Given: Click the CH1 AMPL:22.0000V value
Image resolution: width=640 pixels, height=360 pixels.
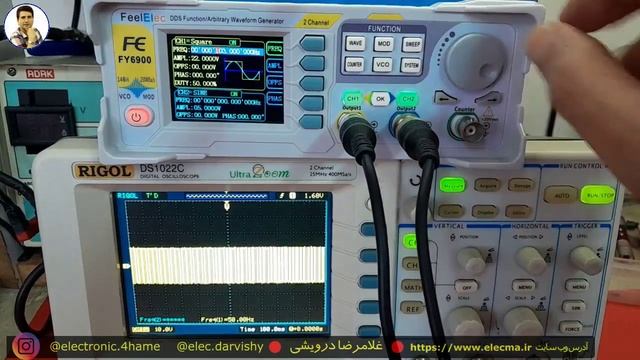Looking at the screenshot, I should pyautogui.click(x=197, y=59).
